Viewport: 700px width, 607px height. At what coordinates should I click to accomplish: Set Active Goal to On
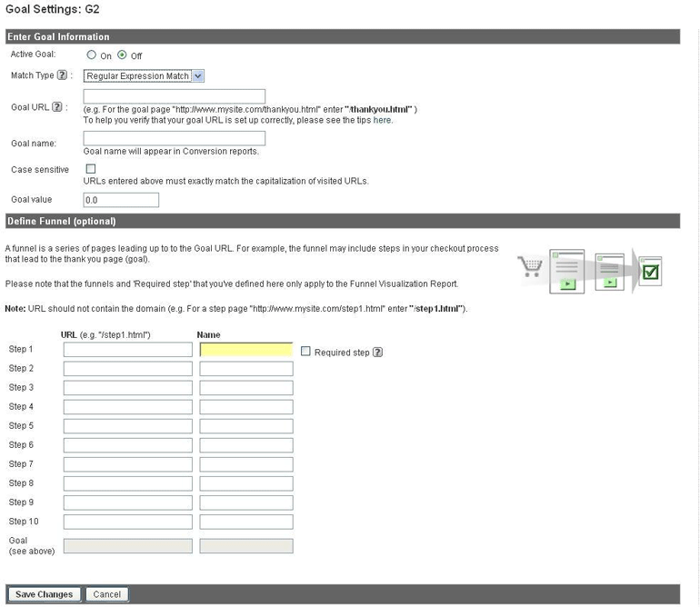tap(92, 55)
